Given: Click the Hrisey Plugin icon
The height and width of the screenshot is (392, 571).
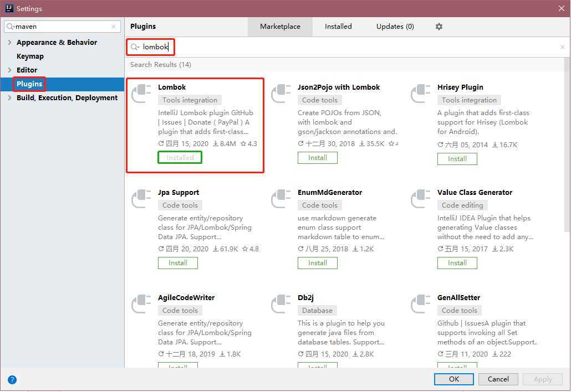Looking at the screenshot, I should [x=421, y=94].
